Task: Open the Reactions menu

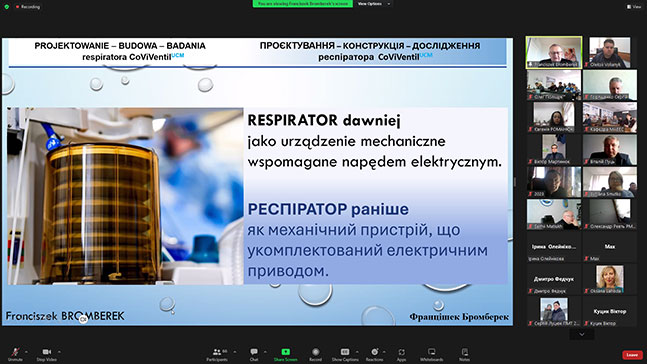Action: click(x=374, y=354)
